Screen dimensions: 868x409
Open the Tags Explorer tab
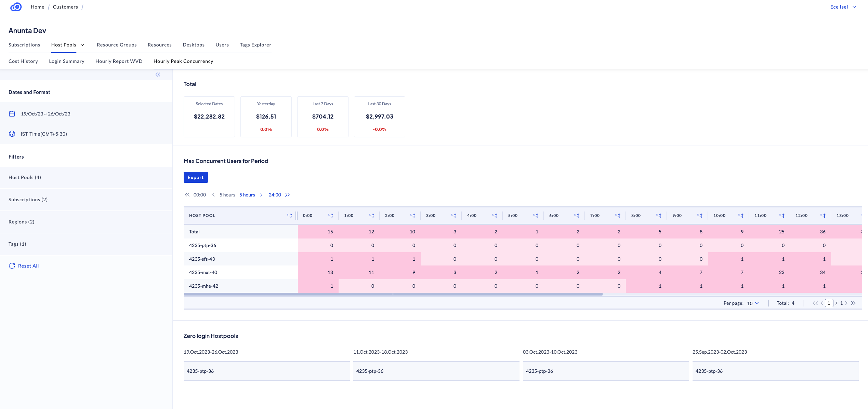(x=255, y=45)
